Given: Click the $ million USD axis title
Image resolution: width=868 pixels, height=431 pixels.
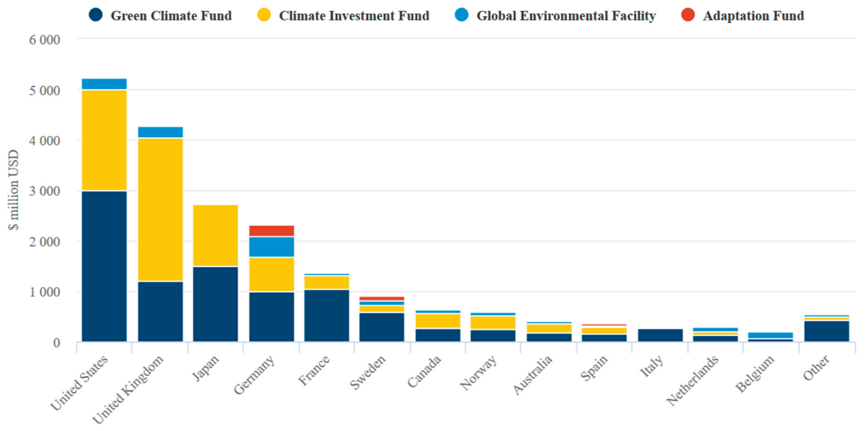Looking at the screenshot, I should coord(13,190).
